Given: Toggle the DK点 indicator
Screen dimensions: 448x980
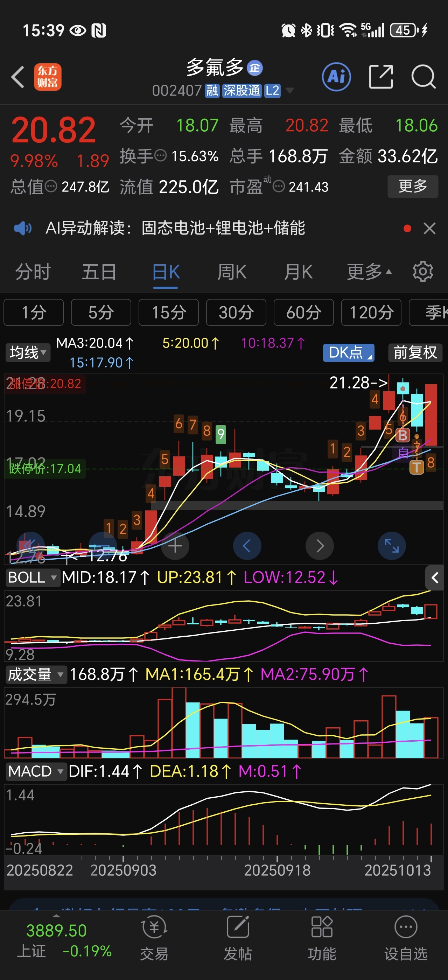Looking at the screenshot, I should click(349, 352).
